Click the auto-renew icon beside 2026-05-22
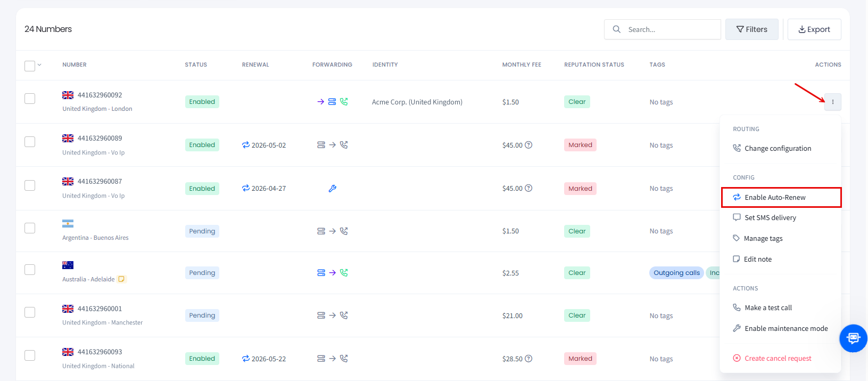868x381 pixels. tap(246, 359)
